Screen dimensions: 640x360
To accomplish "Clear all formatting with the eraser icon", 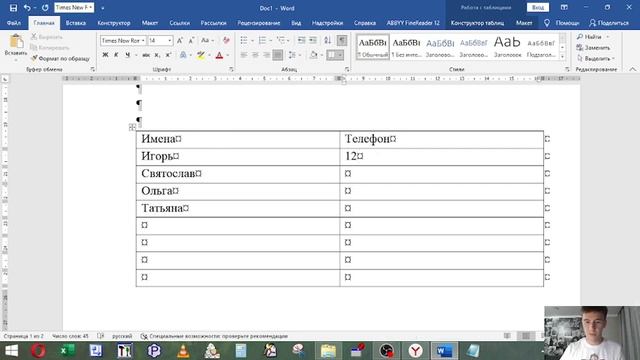I will pyautogui.click(x=226, y=40).
